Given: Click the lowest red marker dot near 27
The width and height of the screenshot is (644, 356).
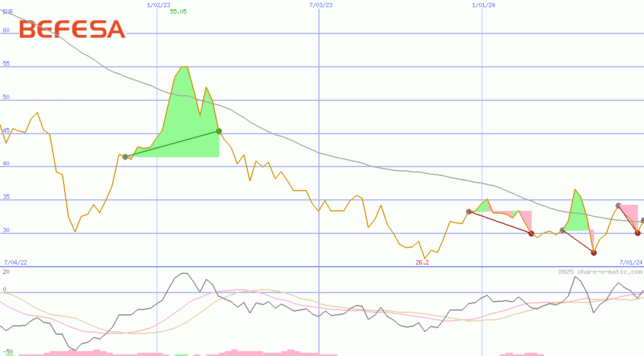Looking at the screenshot, I should click(594, 252).
